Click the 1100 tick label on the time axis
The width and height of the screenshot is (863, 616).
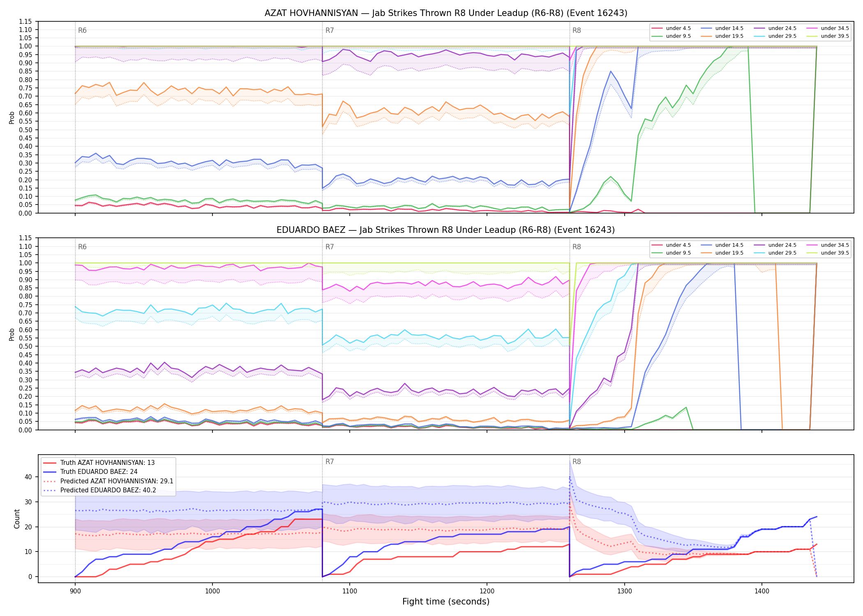click(350, 591)
